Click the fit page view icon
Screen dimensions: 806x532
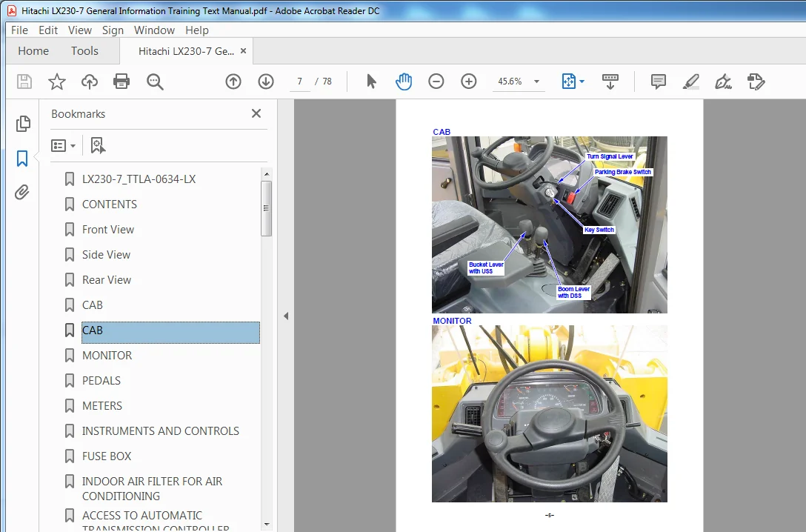click(568, 82)
